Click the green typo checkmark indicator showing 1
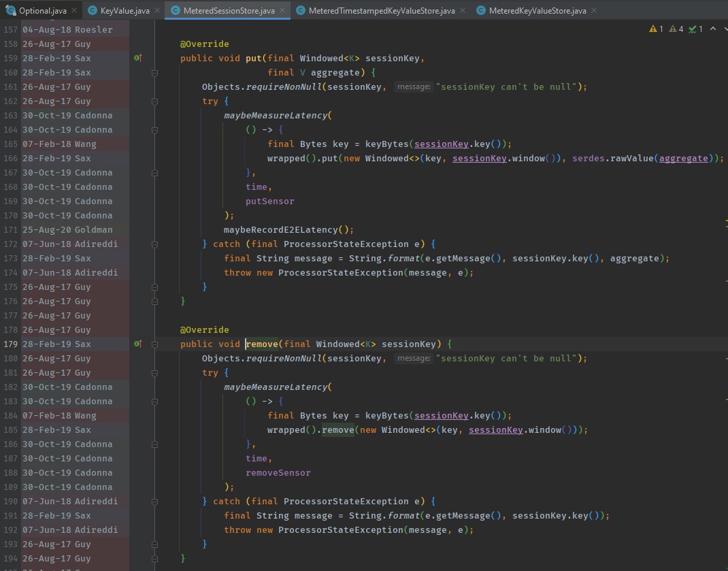Viewport: 728px width, 571px height. tap(695, 29)
